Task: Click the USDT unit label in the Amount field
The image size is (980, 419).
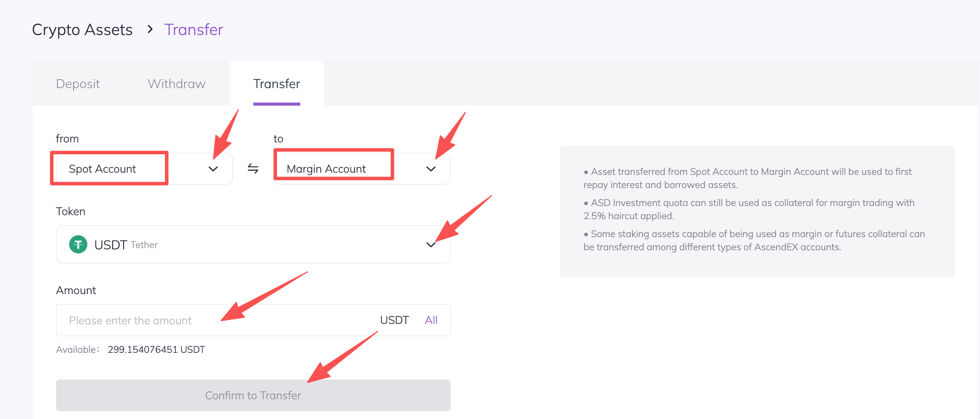Action: (x=394, y=320)
